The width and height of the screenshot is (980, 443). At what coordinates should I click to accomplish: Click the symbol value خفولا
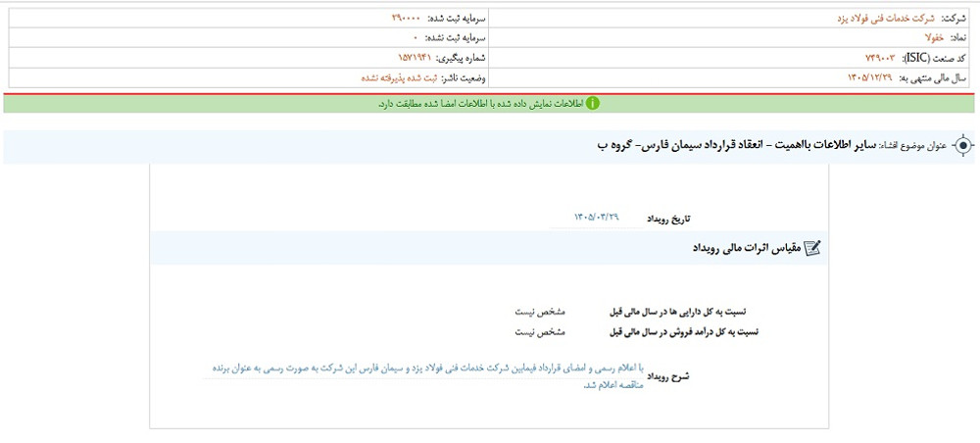click(x=933, y=37)
